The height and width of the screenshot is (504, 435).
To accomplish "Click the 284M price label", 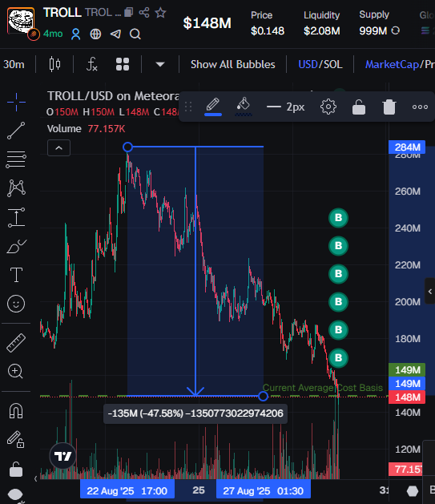I will click(407, 147).
